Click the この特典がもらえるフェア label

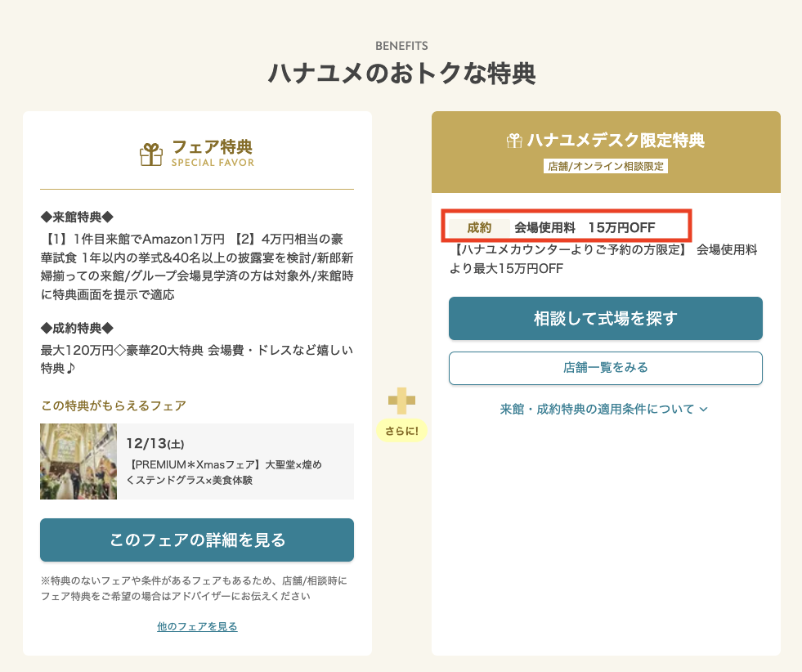(113, 405)
